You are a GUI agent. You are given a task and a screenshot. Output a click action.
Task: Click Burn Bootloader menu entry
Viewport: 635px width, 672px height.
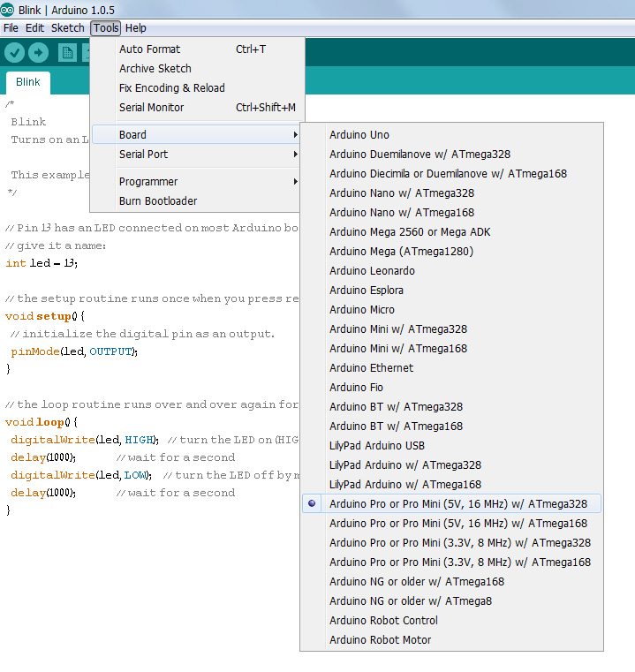195,201
